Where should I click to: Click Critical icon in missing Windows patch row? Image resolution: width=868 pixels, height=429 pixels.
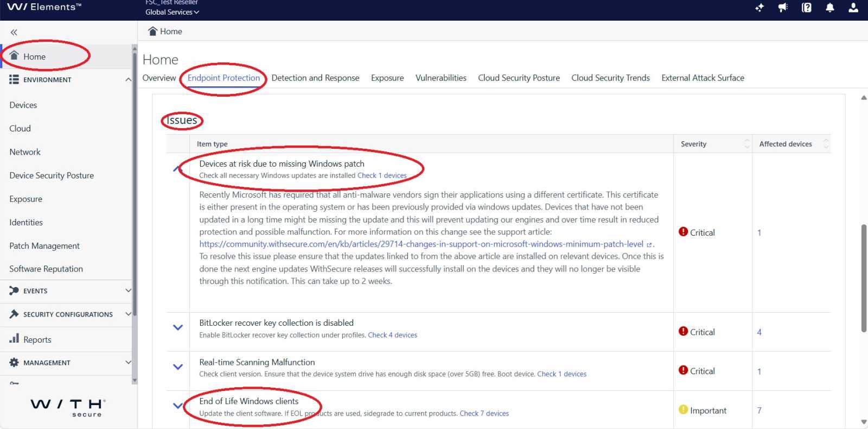tap(684, 232)
